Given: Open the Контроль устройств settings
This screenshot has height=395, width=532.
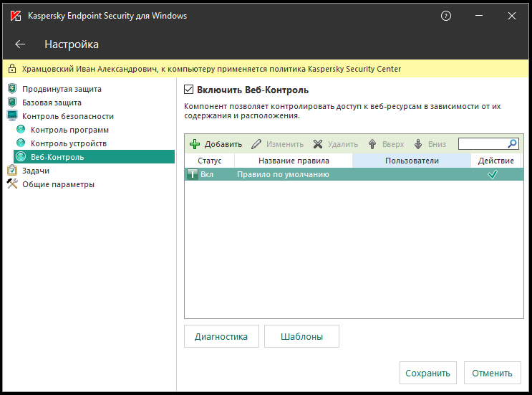Looking at the screenshot, I should (69, 143).
